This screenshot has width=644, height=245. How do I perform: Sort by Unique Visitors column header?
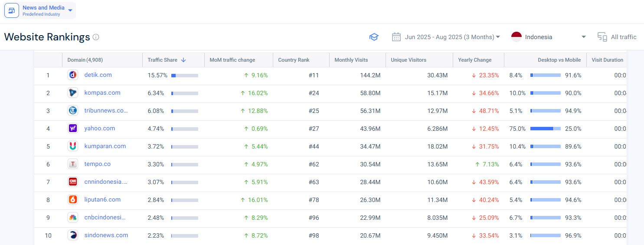pos(409,60)
